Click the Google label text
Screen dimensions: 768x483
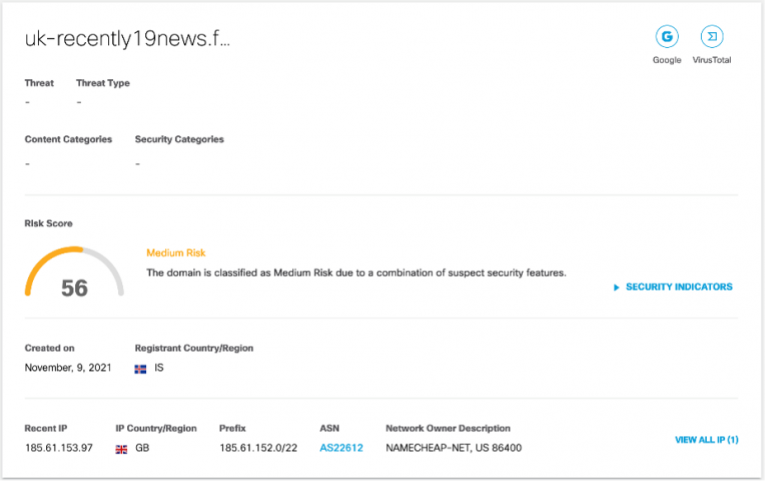[x=667, y=60]
